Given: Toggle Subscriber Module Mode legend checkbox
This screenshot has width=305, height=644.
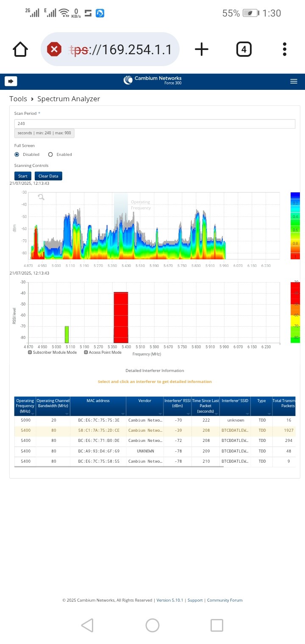Looking at the screenshot, I should click(x=30, y=352).
